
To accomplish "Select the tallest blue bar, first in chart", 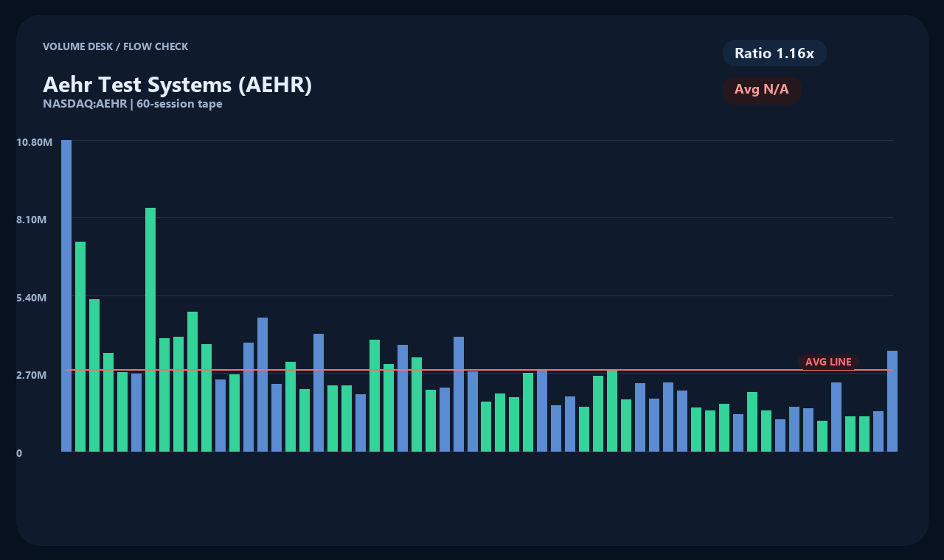I will click(x=66, y=295).
